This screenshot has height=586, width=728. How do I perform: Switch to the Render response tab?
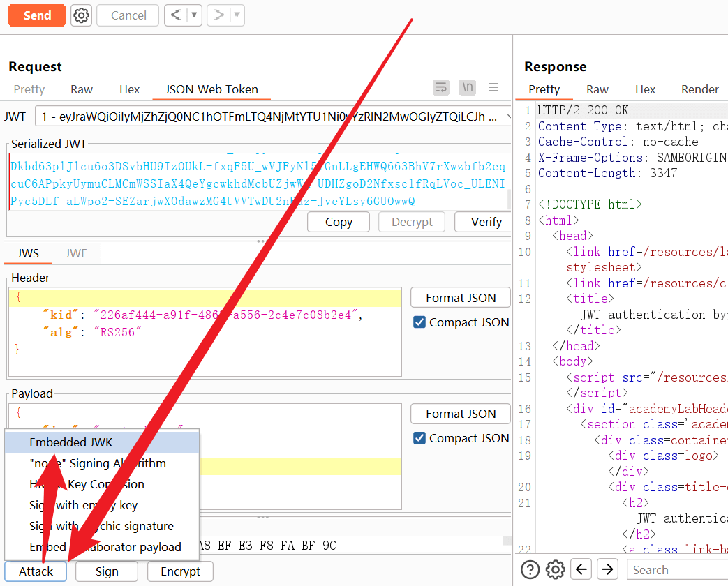click(699, 89)
